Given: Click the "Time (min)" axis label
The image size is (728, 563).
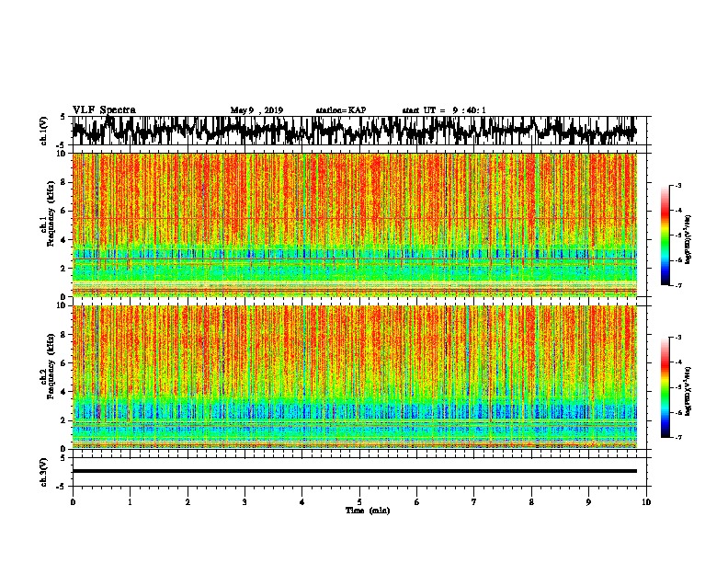Looking at the screenshot, I should pyautogui.click(x=368, y=511).
